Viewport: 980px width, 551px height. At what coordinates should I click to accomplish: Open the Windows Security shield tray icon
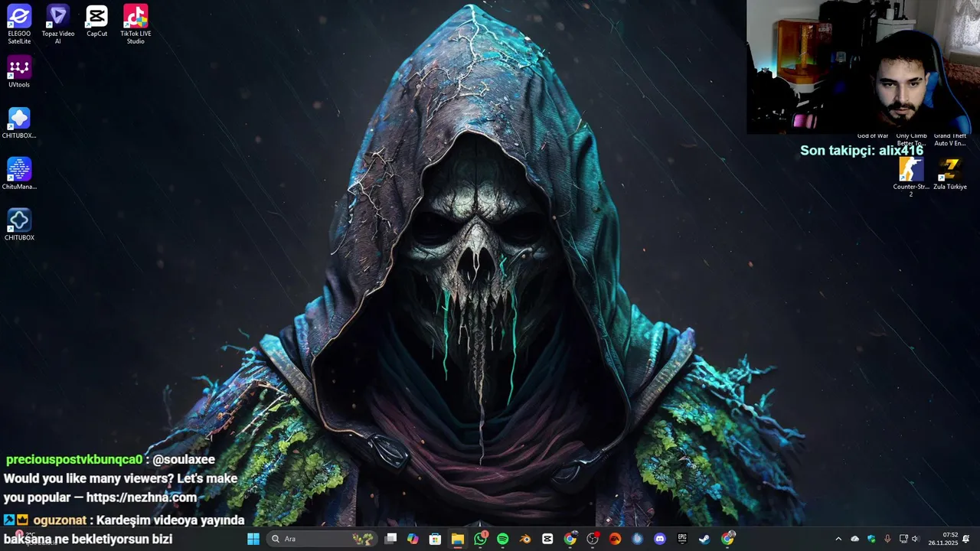pos(871,539)
